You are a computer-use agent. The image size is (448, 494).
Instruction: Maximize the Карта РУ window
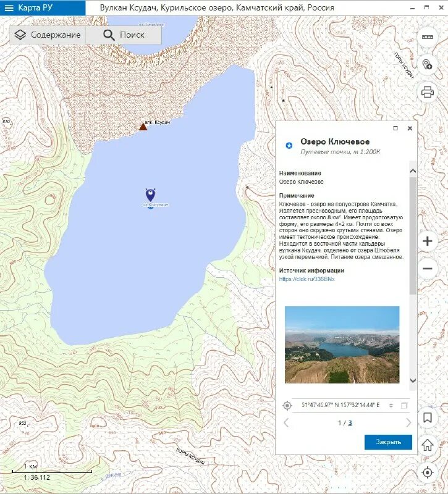pyautogui.click(x=426, y=7)
